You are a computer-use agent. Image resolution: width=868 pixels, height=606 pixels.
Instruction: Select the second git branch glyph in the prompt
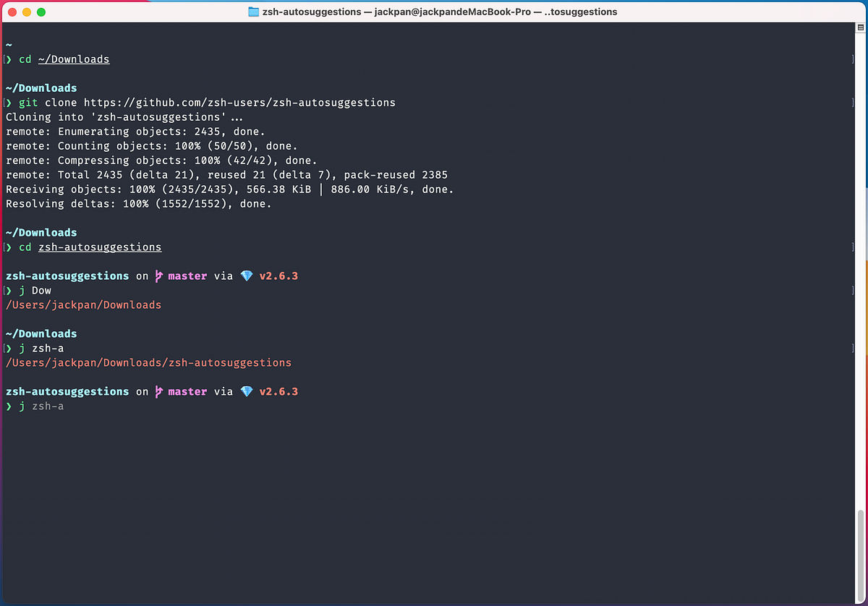point(158,391)
